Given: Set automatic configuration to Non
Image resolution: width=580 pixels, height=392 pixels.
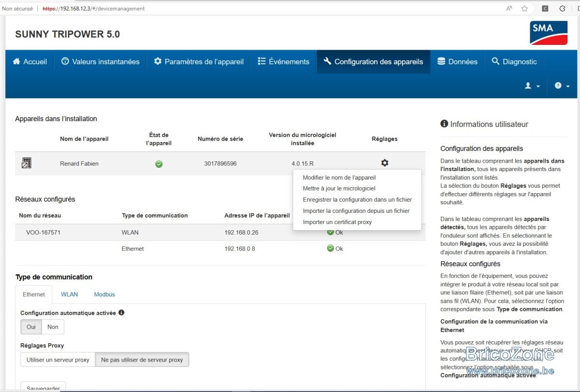Looking at the screenshot, I should pyautogui.click(x=53, y=327).
